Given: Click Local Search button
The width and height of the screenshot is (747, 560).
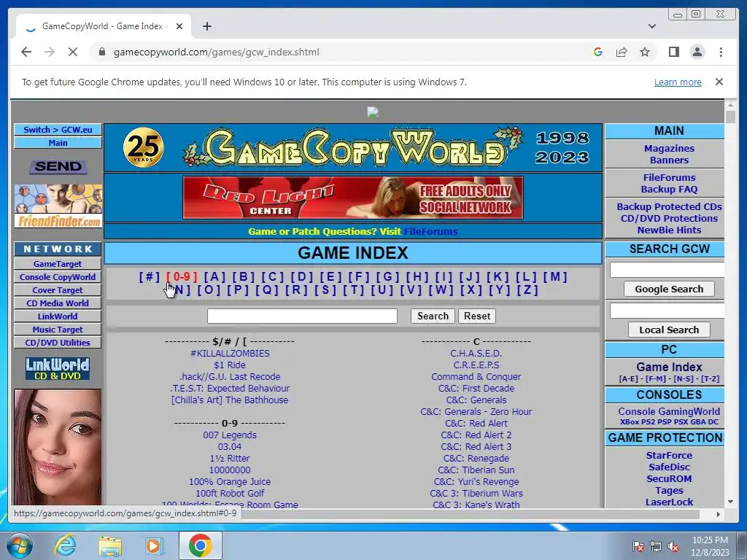Looking at the screenshot, I should click(x=669, y=330).
